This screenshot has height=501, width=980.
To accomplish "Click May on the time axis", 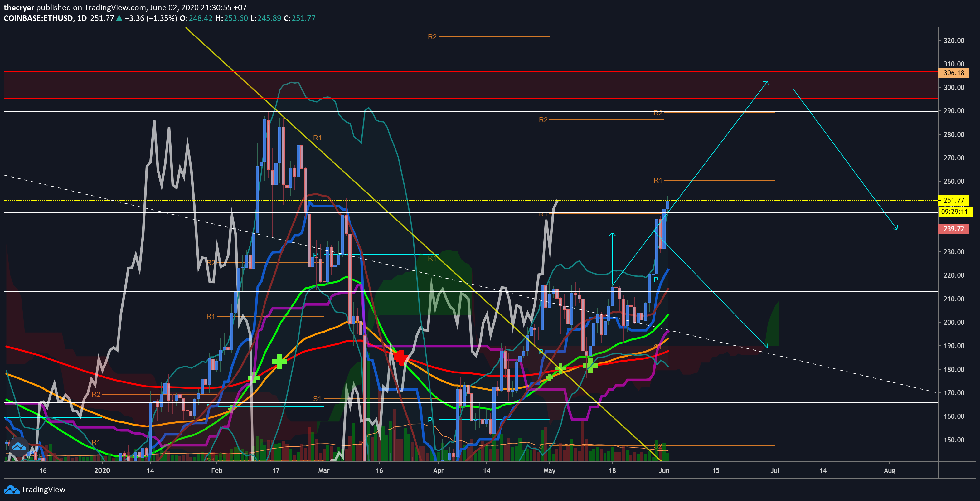I will coord(549,470).
